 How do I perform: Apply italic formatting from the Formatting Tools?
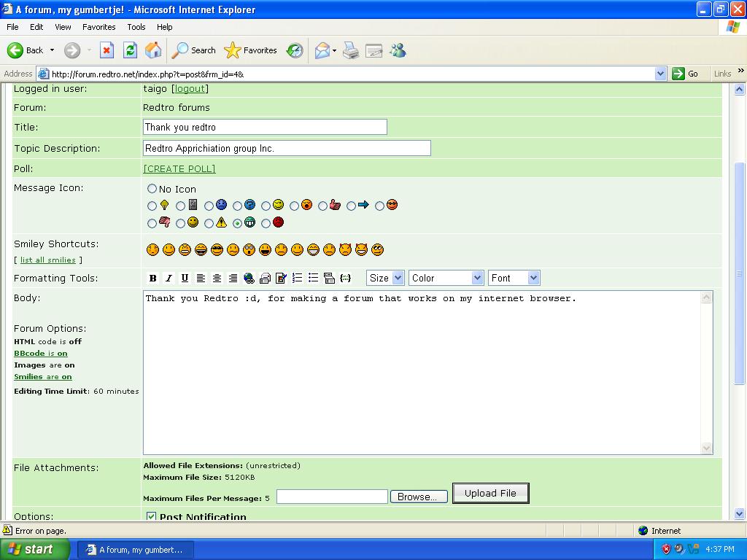pyautogui.click(x=169, y=278)
